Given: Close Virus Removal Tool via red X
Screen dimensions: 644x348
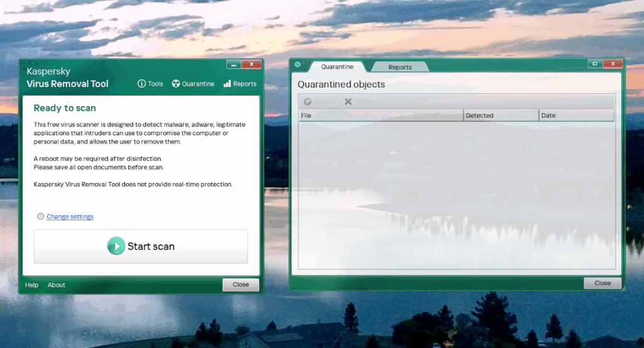Looking at the screenshot, I should pos(252,65).
